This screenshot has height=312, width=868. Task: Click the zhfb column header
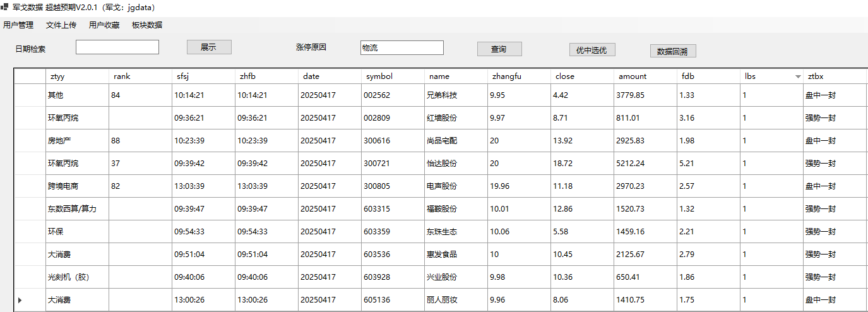pos(266,76)
